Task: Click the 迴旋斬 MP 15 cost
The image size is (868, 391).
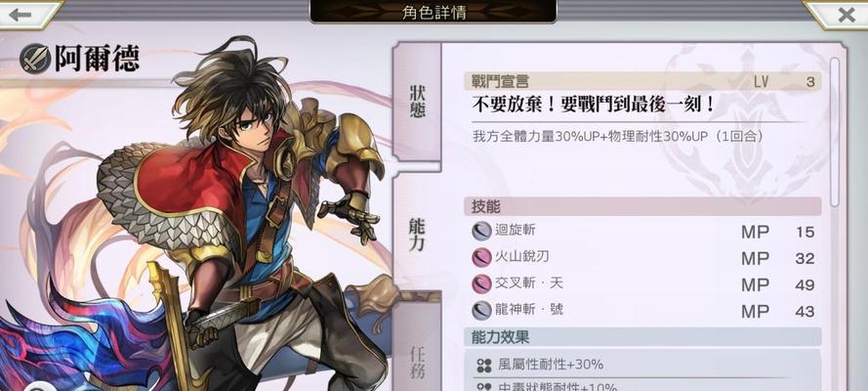Action: coord(778,232)
